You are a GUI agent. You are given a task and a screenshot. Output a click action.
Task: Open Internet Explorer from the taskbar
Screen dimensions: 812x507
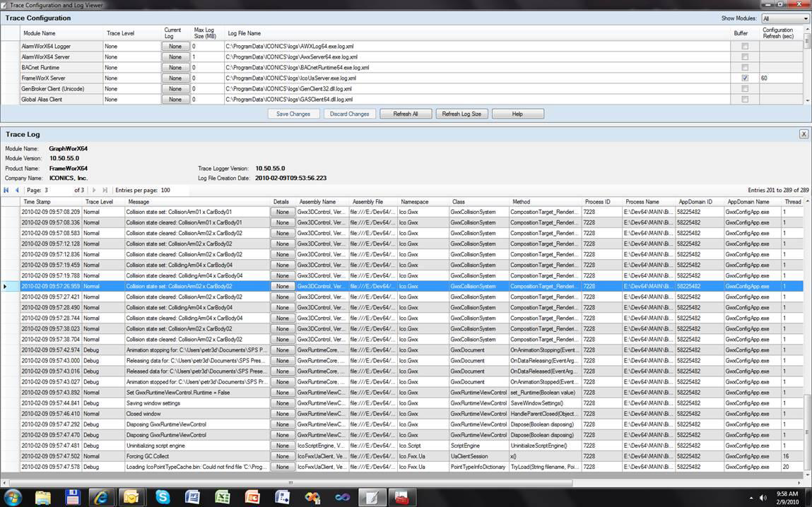point(100,496)
